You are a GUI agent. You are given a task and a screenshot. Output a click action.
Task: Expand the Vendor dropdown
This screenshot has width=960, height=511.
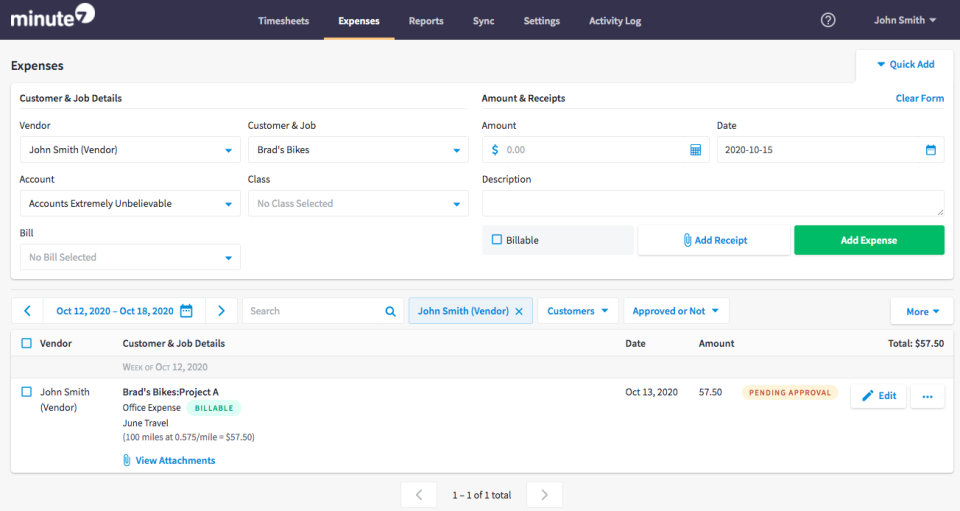[x=130, y=150]
